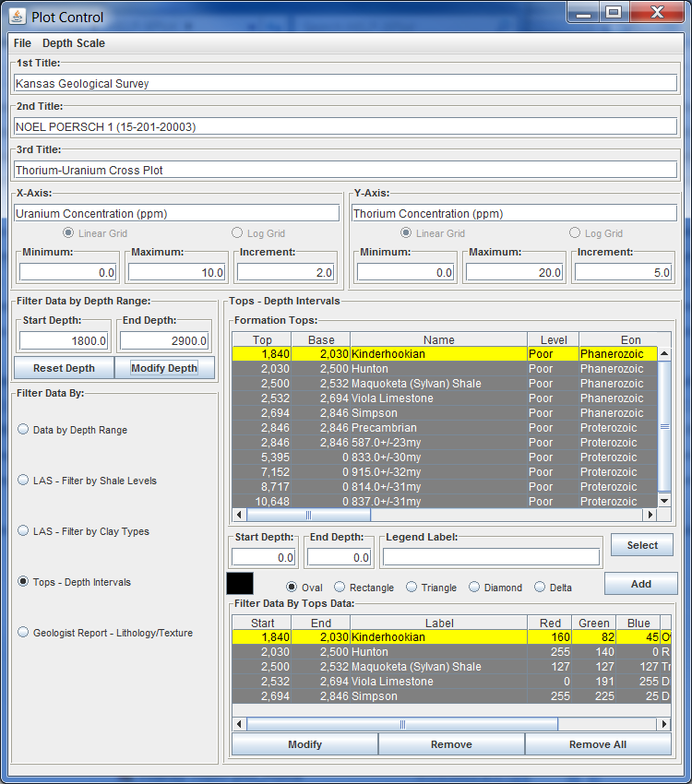692x784 pixels.
Task: Select the Hunton row in Filter Tops Data
Action: (451, 652)
